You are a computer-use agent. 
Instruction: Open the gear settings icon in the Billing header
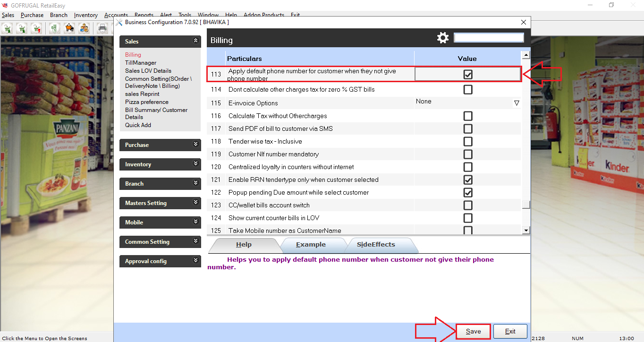(443, 38)
